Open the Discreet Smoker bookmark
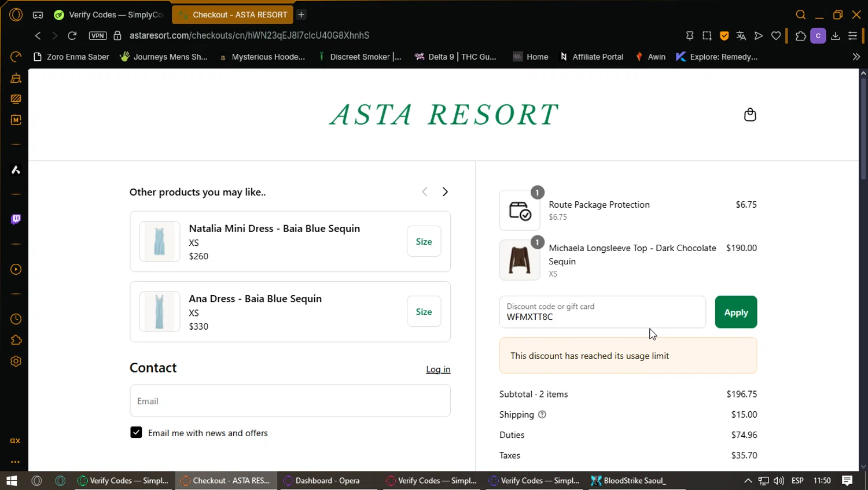868x490 pixels. point(359,57)
